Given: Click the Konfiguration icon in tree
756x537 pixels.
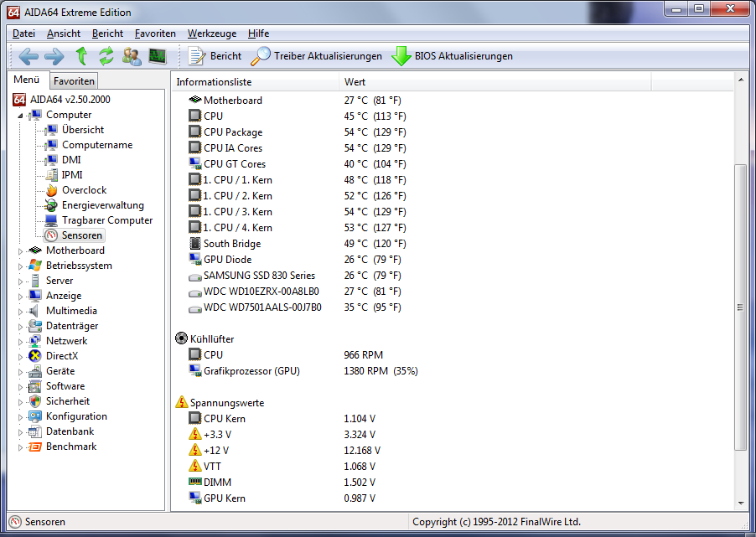Looking at the screenshot, I should [x=35, y=416].
